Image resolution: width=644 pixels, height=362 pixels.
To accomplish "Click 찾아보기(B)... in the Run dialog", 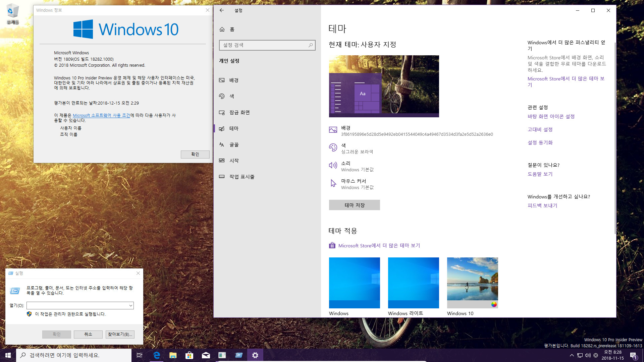I will (120, 334).
